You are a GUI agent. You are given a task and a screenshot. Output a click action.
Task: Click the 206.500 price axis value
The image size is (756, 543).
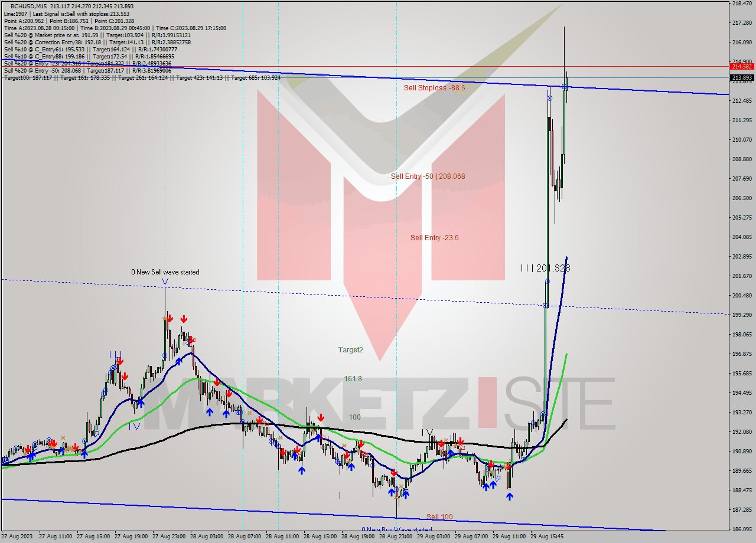742,198
